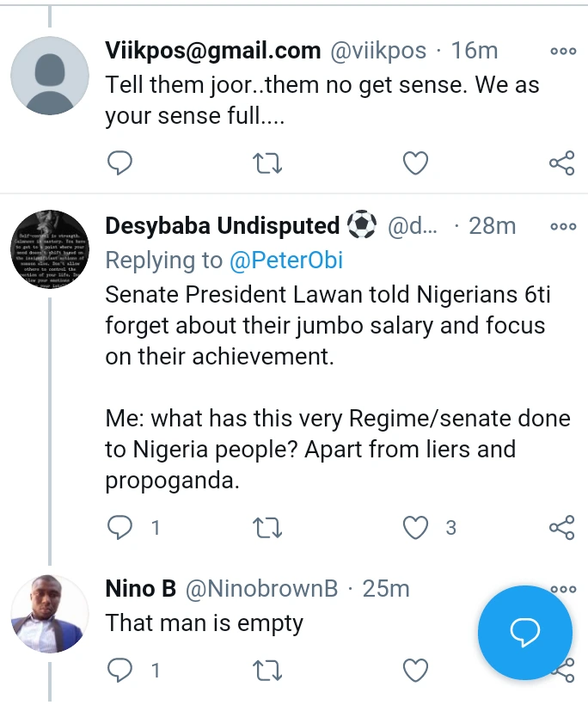588x705 pixels.
Task: Reply to Desybaba Undisputed's tweet
Action: tap(119, 527)
